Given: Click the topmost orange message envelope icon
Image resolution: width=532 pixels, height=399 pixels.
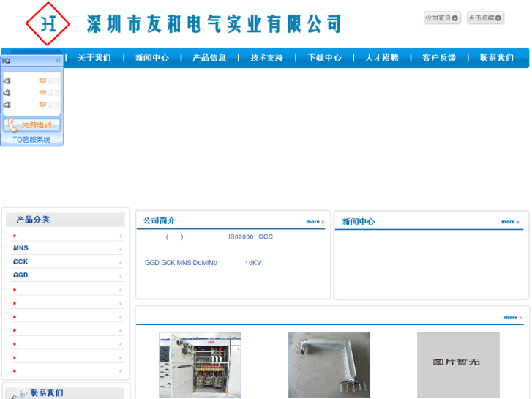Looking at the screenshot, I should click(42, 81).
